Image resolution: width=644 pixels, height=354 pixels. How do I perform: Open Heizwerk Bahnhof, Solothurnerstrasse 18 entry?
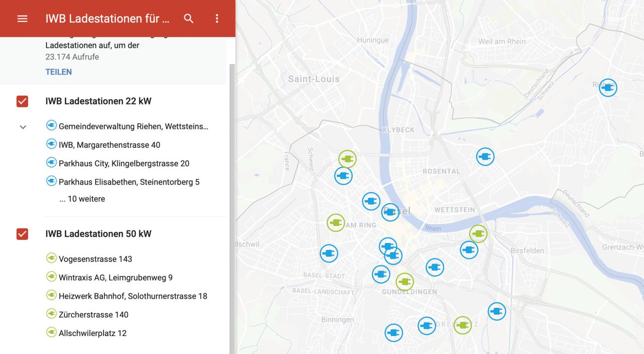pos(133,296)
